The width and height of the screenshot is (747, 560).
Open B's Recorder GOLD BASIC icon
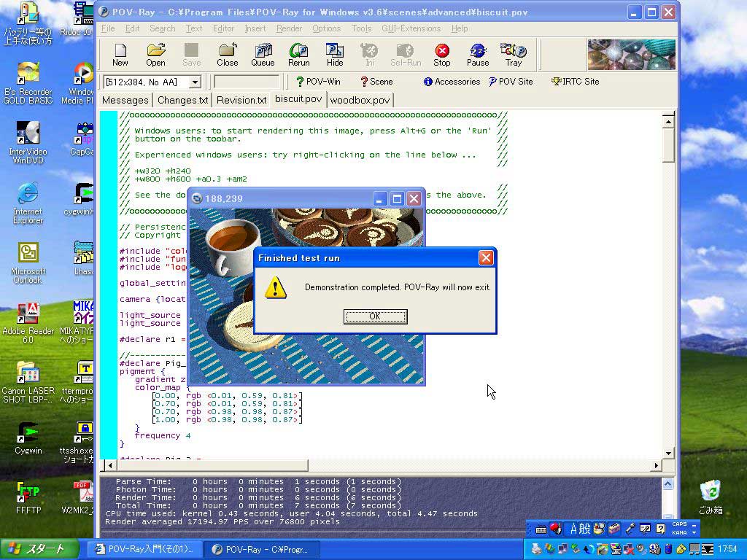coord(28,82)
